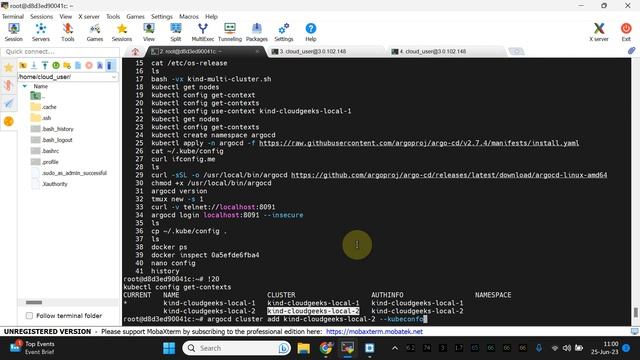Screen dimensions: 640x360
Task: Select the .Xauthority file
Action: 49,184
